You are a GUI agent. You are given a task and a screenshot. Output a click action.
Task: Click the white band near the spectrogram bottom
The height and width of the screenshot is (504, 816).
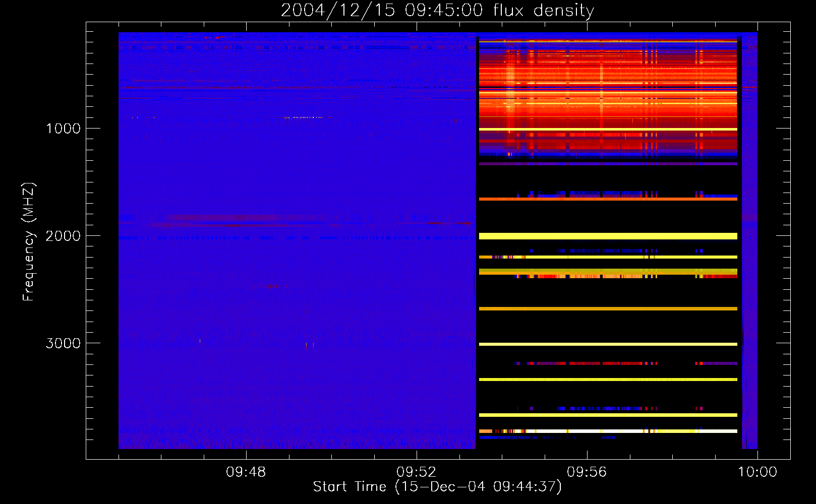(608, 431)
